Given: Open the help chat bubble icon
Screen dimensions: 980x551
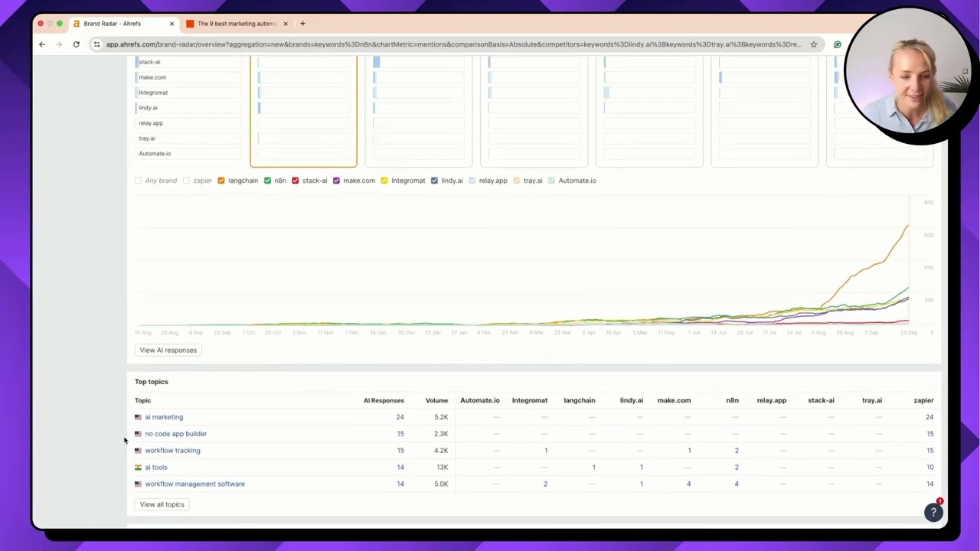Looking at the screenshot, I should [933, 512].
